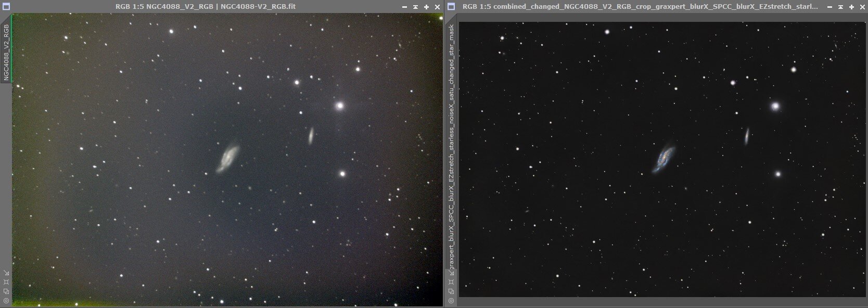
Task: Click the square-with-corners icon in the right window
Action: 451,282
